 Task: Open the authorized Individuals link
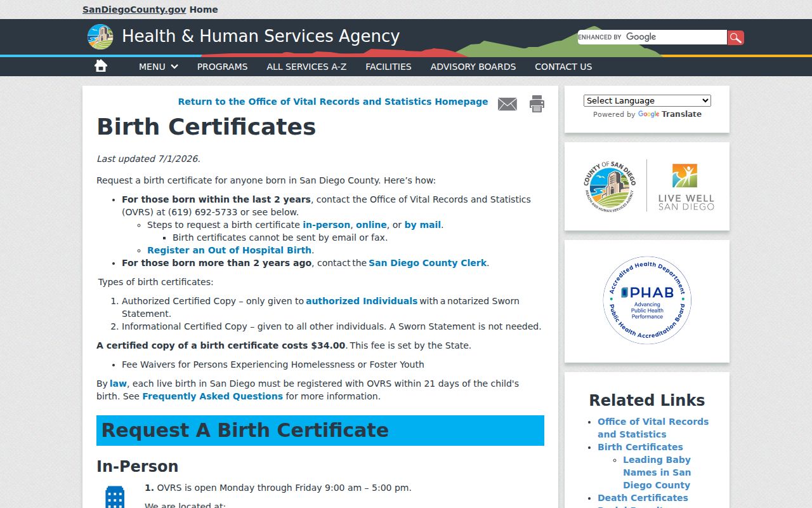click(362, 301)
